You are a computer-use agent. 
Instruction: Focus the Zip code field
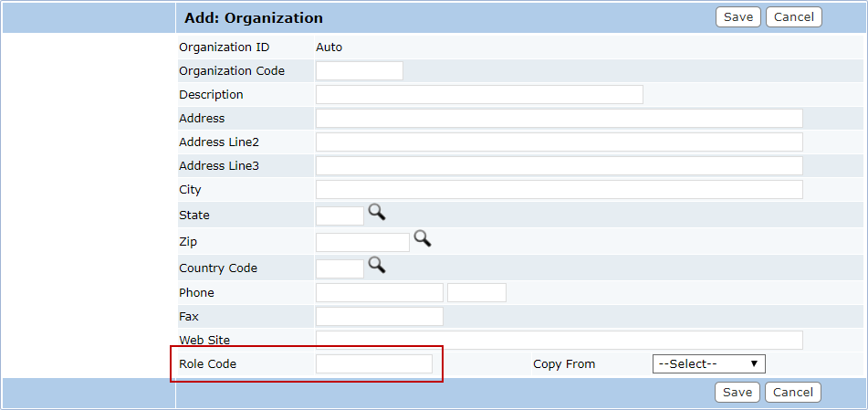pyautogui.click(x=362, y=242)
